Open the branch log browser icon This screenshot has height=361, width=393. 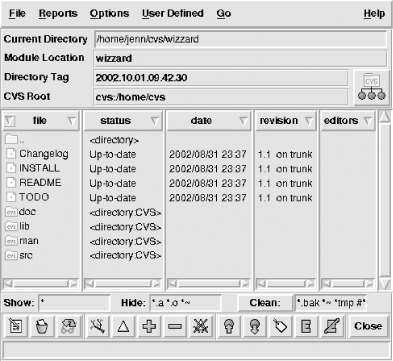[97, 326]
